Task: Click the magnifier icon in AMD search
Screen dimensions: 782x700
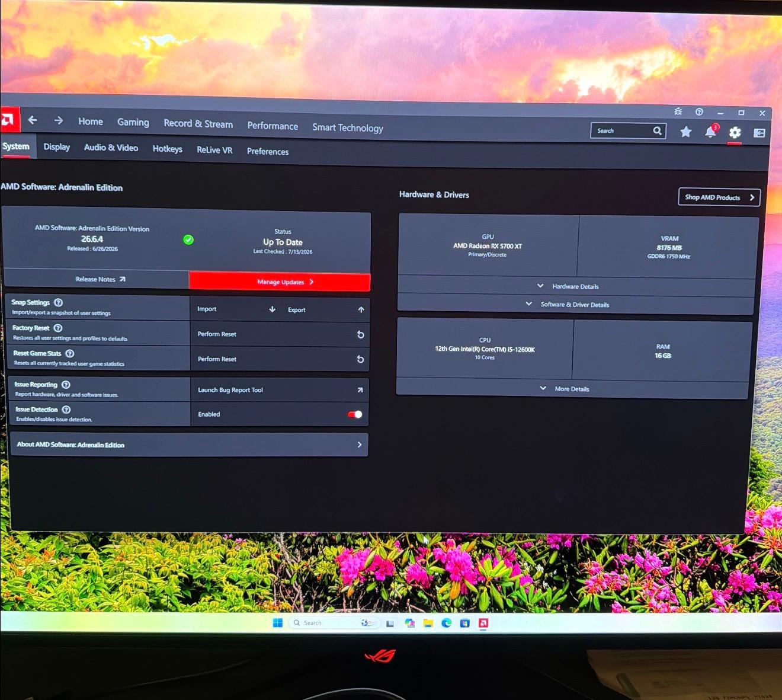Action: tap(657, 131)
